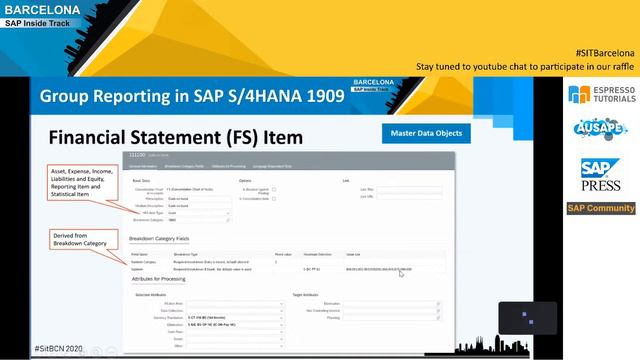The height and width of the screenshot is (360, 640).
Task: Click the AUSAPE logo
Action: pyautogui.click(x=600, y=129)
